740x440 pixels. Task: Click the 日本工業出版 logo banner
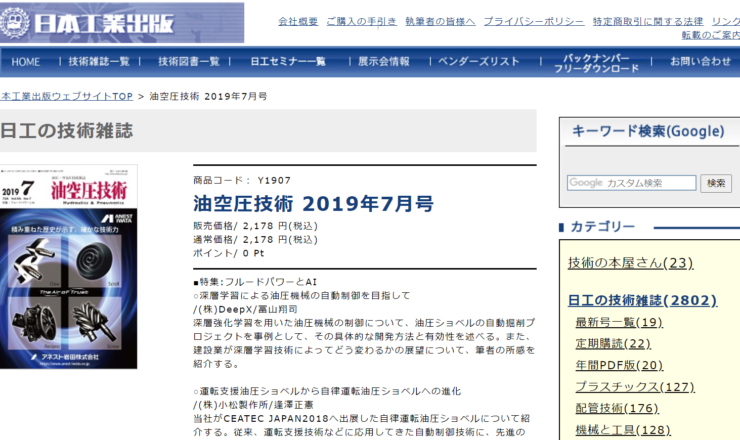click(122, 23)
